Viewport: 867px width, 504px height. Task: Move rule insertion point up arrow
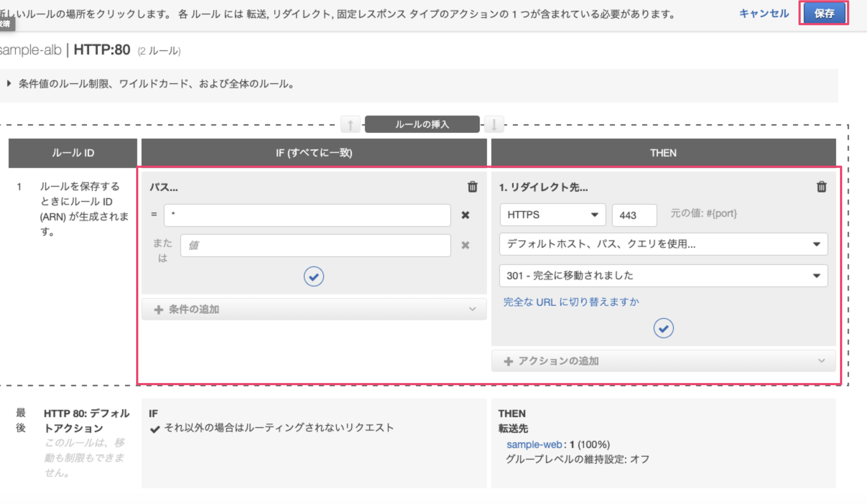coord(350,125)
